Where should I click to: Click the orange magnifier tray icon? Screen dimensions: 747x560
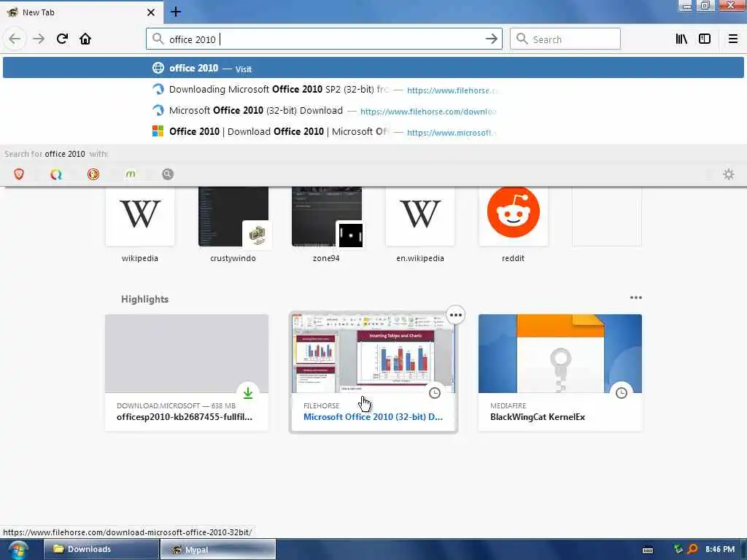[x=693, y=550]
